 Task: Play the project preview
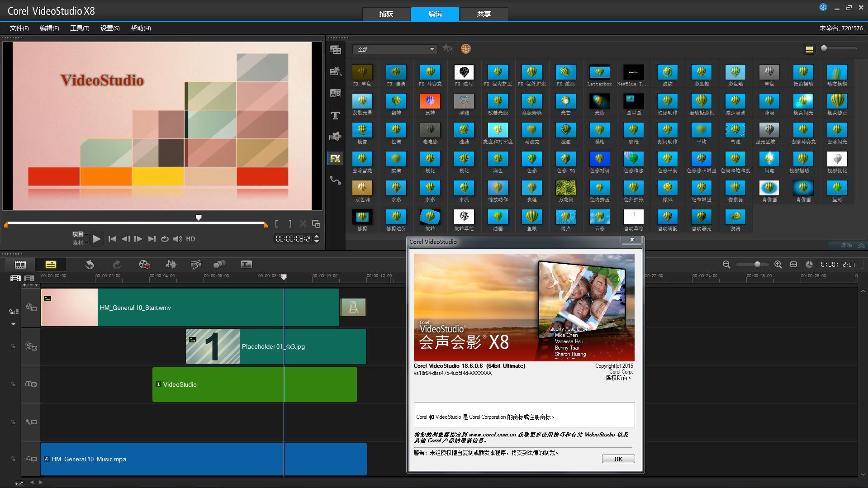click(96, 239)
